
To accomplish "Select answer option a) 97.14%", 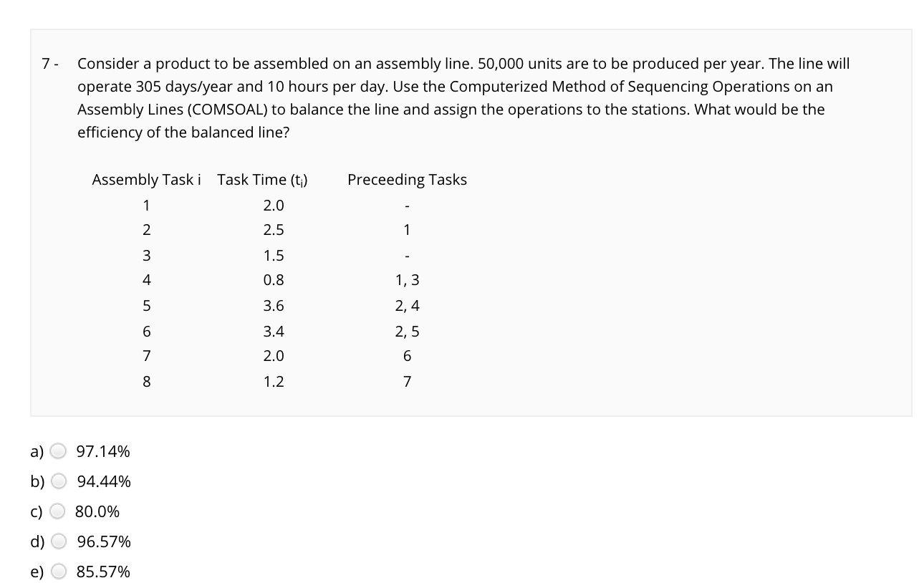I will [59, 451].
